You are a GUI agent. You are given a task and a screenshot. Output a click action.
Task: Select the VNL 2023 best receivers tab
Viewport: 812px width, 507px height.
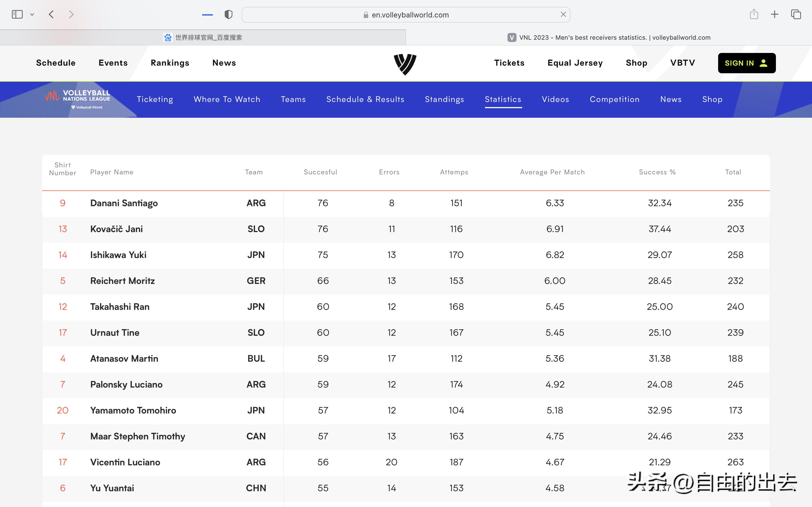(609, 37)
